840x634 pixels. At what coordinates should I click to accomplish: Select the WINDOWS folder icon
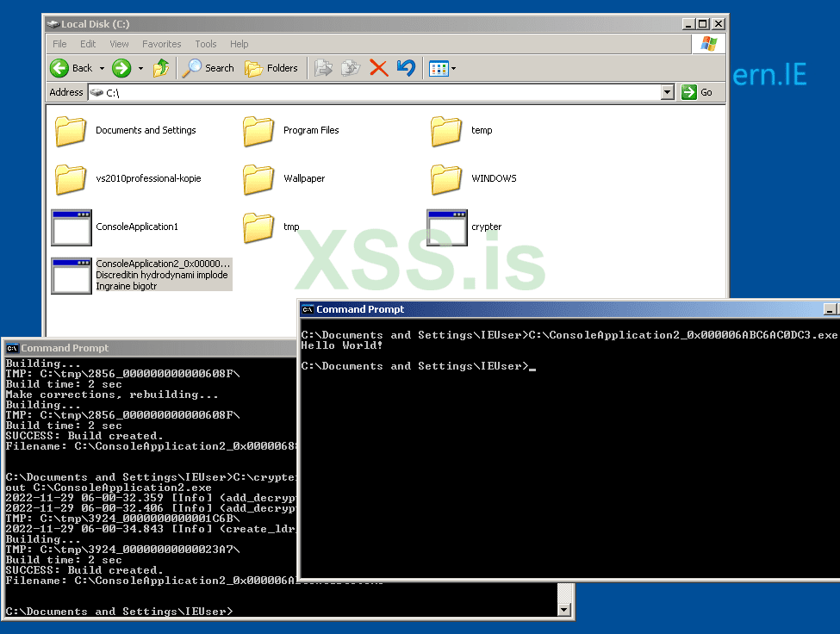pos(445,179)
